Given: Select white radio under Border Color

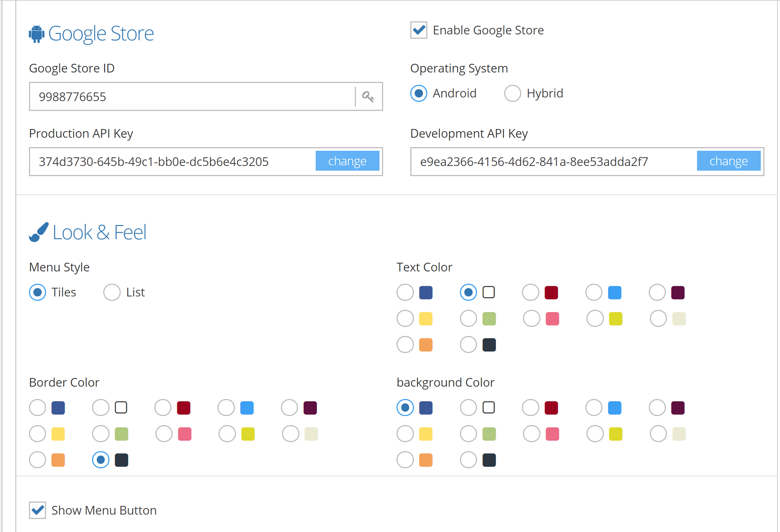Looking at the screenshot, I should pos(100,408).
